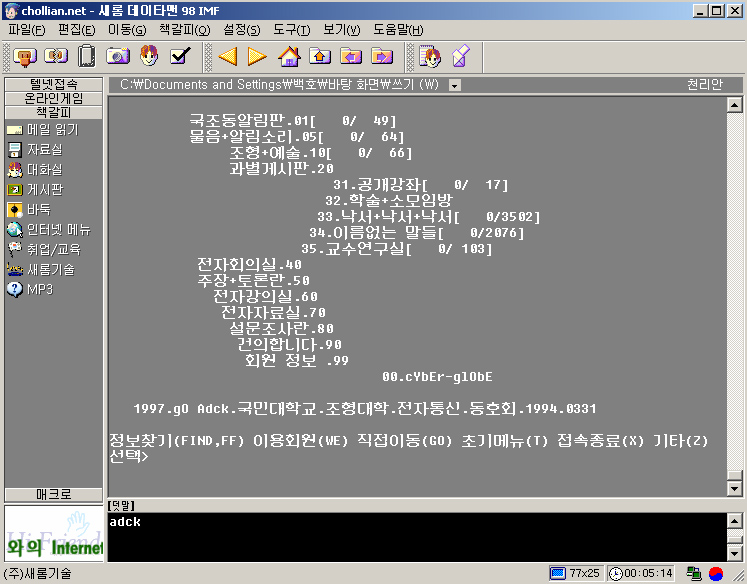Screen dimensions: 747x584
Task: Click 전자자료실.70 menu entry
Action: [x=273, y=312]
